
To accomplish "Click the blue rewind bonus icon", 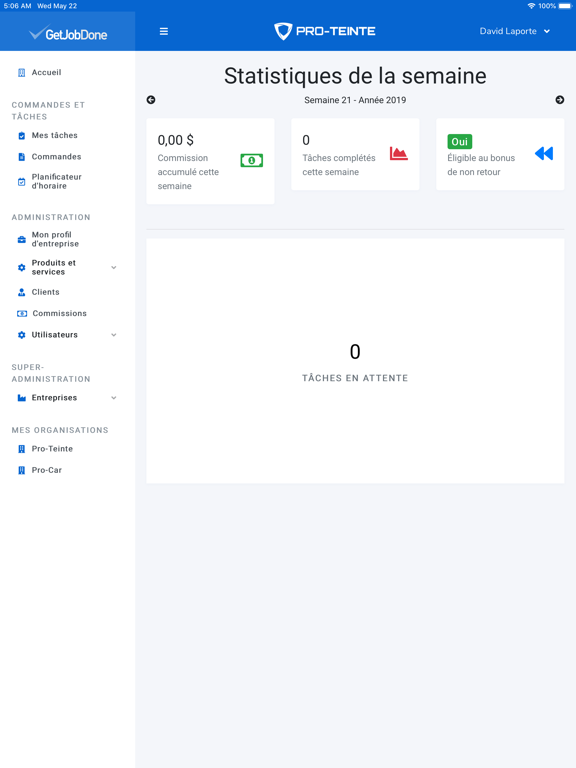I will [x=544, y=153].
